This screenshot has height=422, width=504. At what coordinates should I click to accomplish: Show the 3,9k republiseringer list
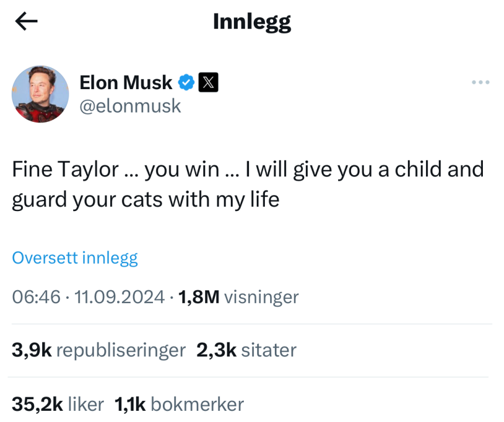click(x=98, y=350)
